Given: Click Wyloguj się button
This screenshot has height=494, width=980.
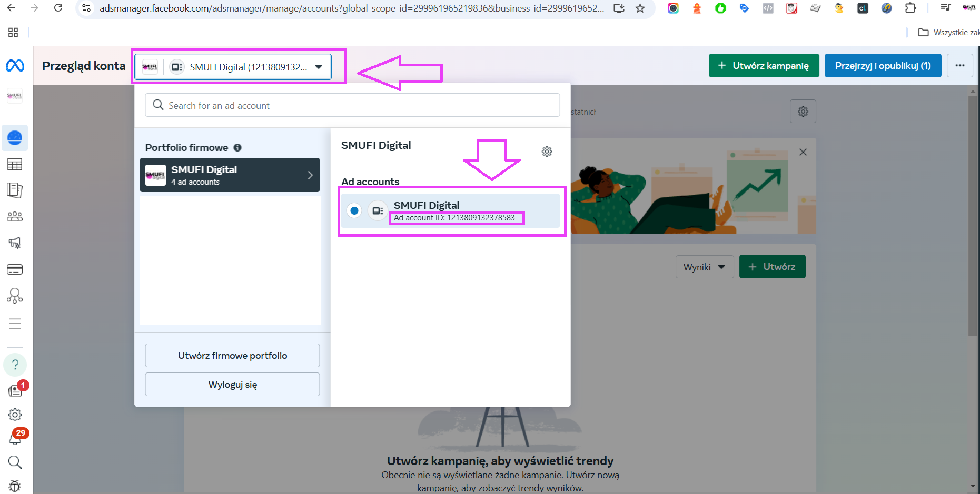Looking at the screenshot, I should pyautogui.click(x=232, y=385).
